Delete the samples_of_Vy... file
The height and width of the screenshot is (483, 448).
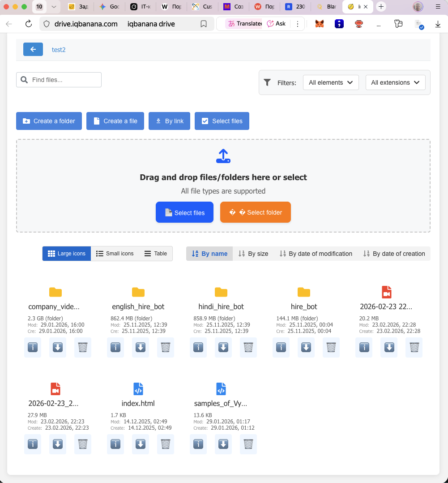point(248,444)
